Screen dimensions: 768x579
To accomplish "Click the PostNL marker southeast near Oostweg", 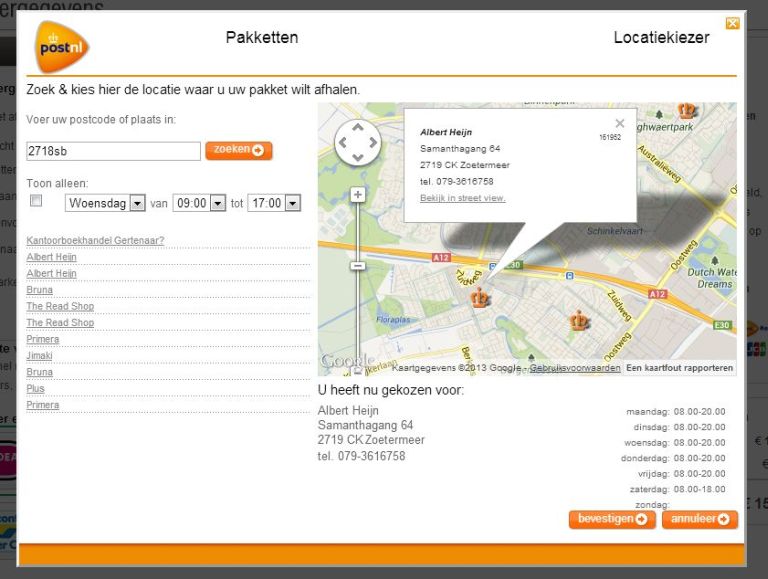I will point(579,321).
